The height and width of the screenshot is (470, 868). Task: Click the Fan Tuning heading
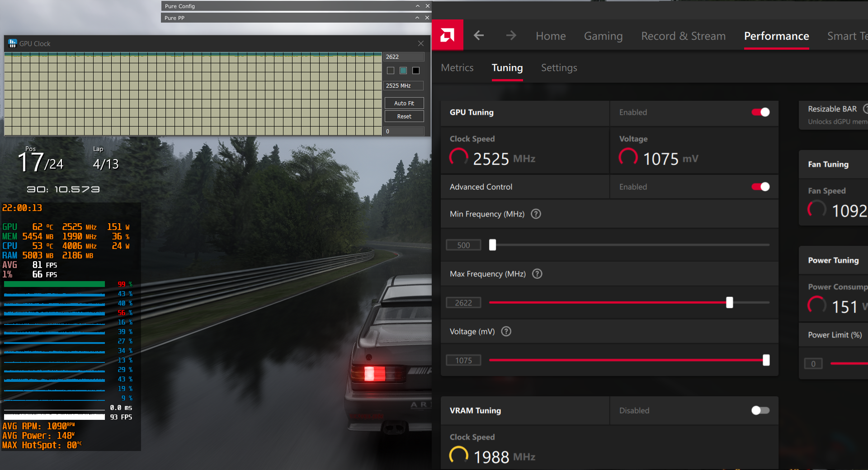coord(828,164)
